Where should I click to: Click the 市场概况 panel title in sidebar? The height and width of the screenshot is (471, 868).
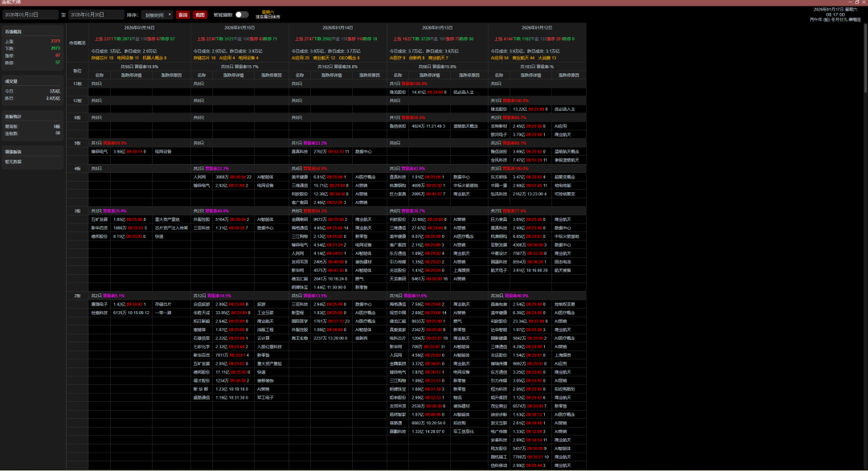click(14, 31)
